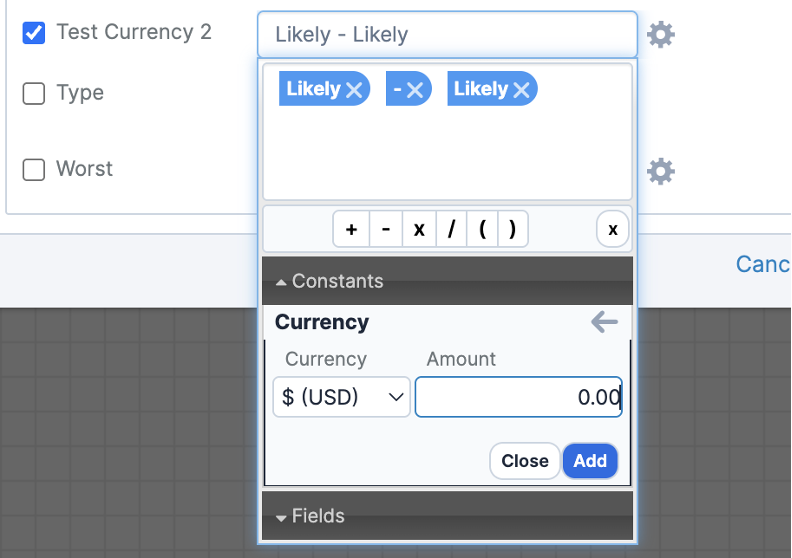Insert the plus operator
The height and width of the screenshot is (558, 792).
[352, 229]
